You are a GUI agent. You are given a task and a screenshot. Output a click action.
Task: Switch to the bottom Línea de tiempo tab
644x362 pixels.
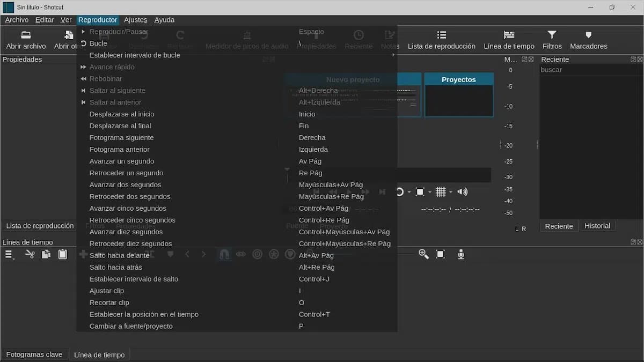(x=99, y=355)
